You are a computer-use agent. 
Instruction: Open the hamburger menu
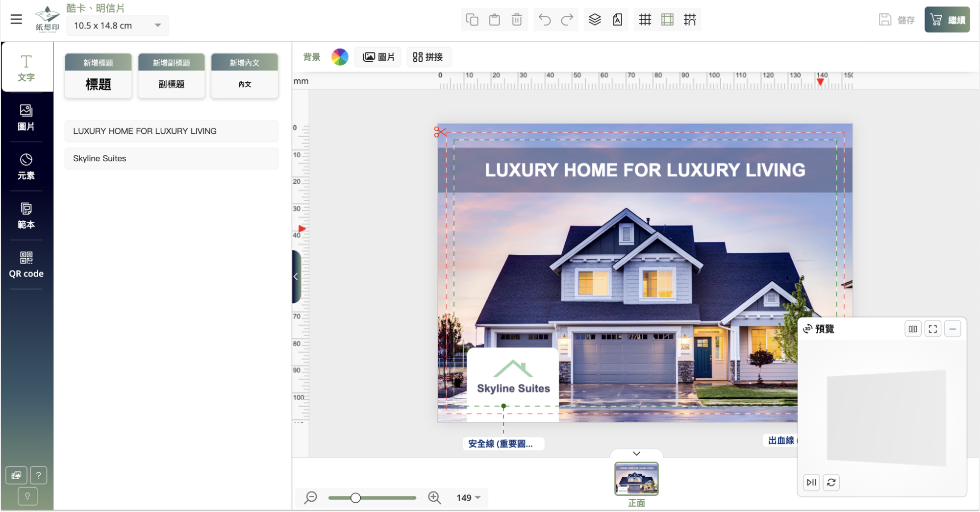point(16,19)
